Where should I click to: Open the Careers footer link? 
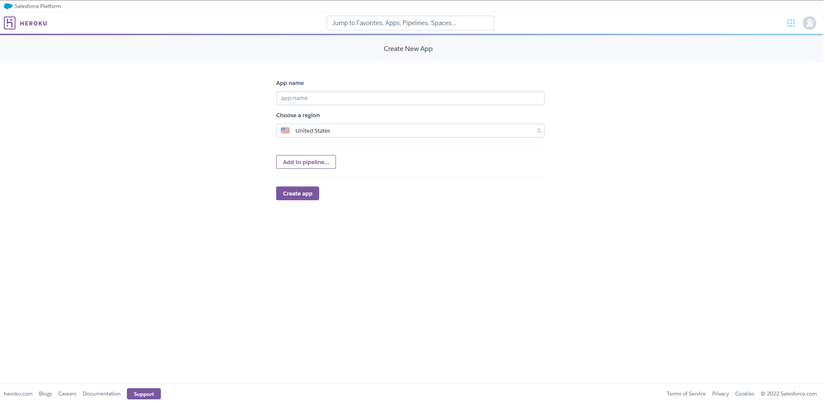[67, 394]
